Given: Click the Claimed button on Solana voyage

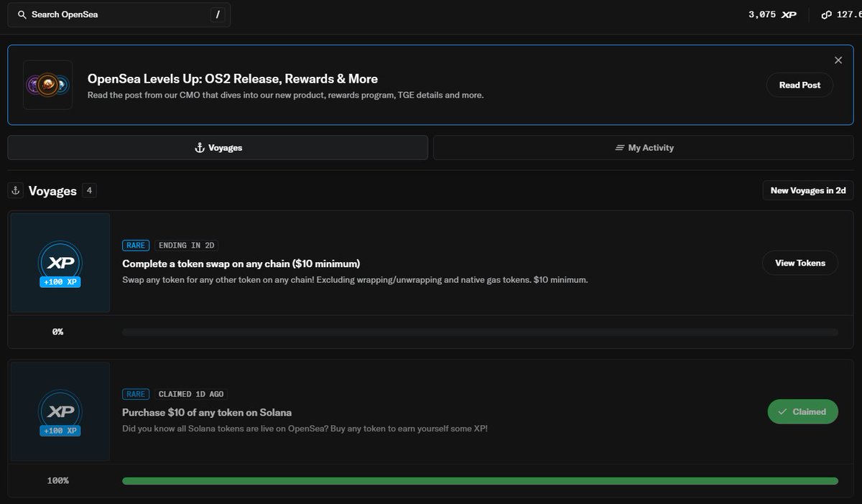Looking at the screenshot, I should click(x=802, y=411).
